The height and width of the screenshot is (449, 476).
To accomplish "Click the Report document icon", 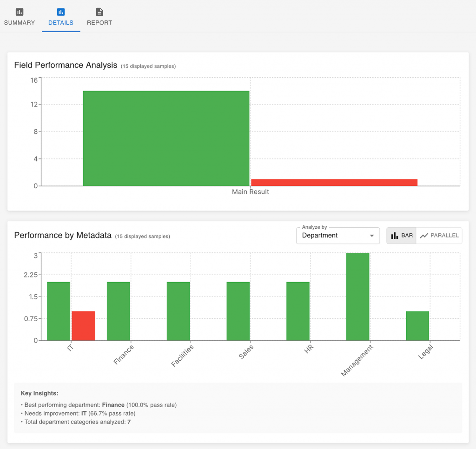I will [x=99, y=12].
